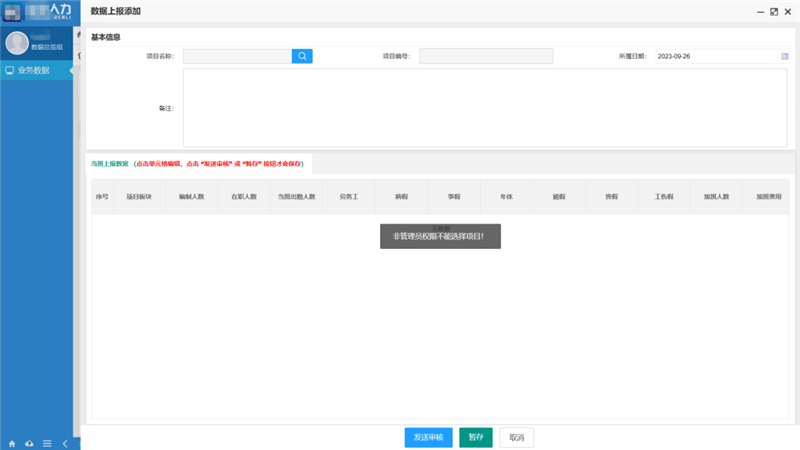
Task: Collapse sidebar with the left chevron
Action: (x=65, y=443)
